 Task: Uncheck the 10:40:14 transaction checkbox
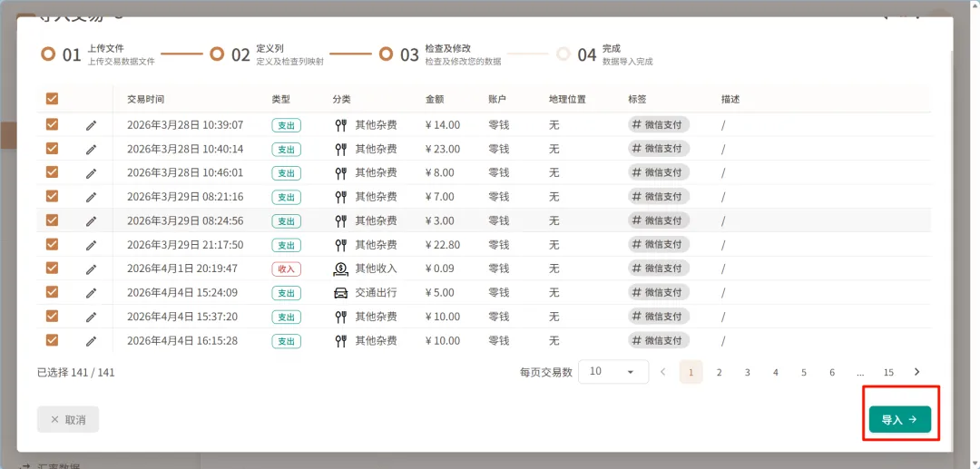53,149
